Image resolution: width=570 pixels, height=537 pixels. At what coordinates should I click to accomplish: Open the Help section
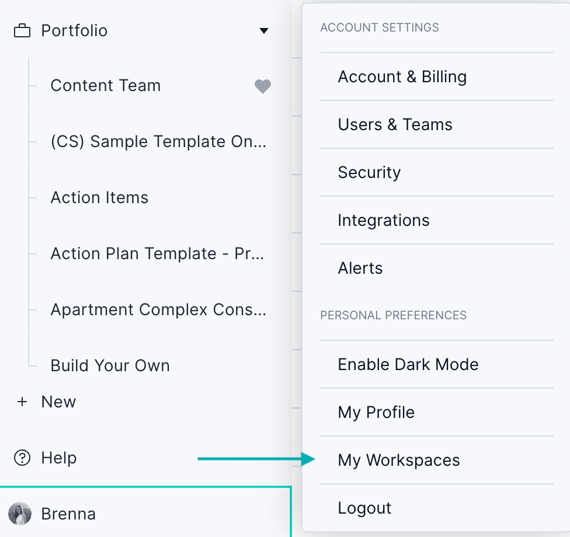tap(59, 458)
